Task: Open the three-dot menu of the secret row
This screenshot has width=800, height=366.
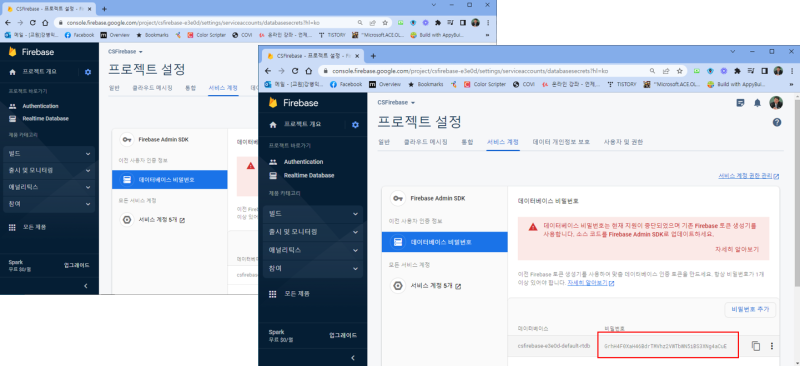Action: [x=772, y=346]
